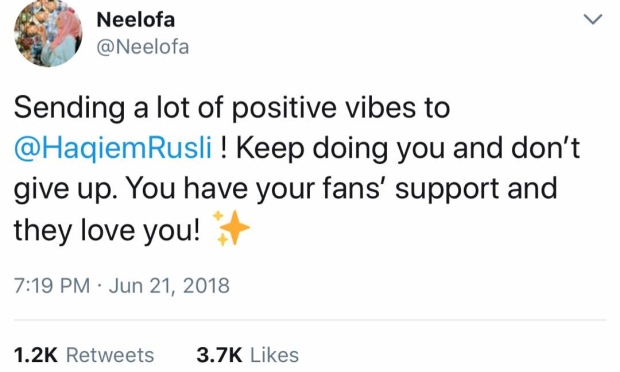View the 1.2K Retweets list
Image resolution: width=620 pixels, height=372 pixels.
point(84,355)
